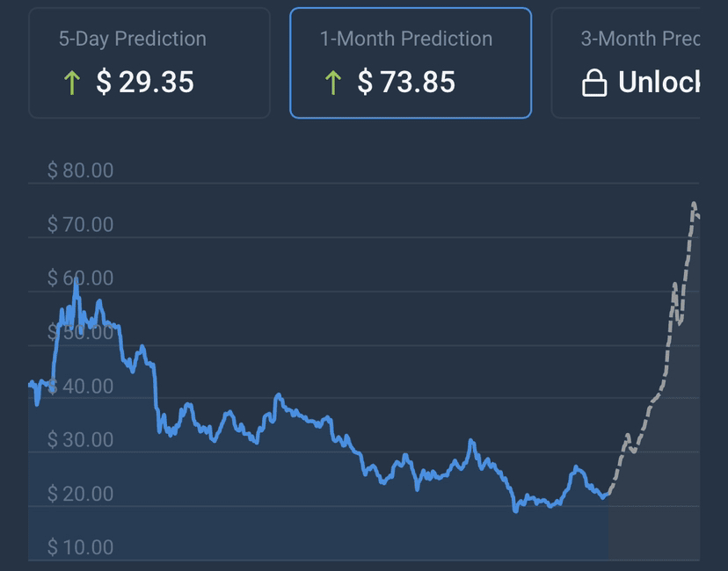Select the 1-Month Prediction card
728x571 pixels.
(411, 62)
